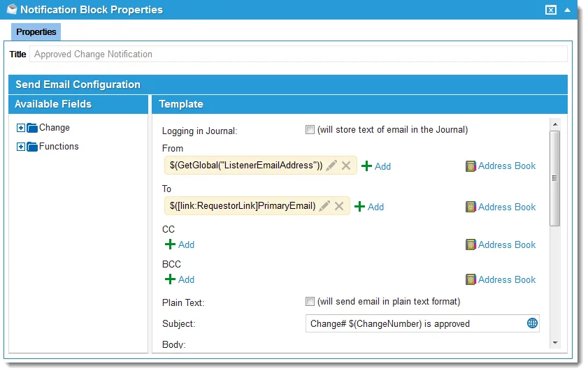Viewport: 588px width, 373px height.
Task: Enable Logging in Journal checkbox
Action: coord(310,129)
